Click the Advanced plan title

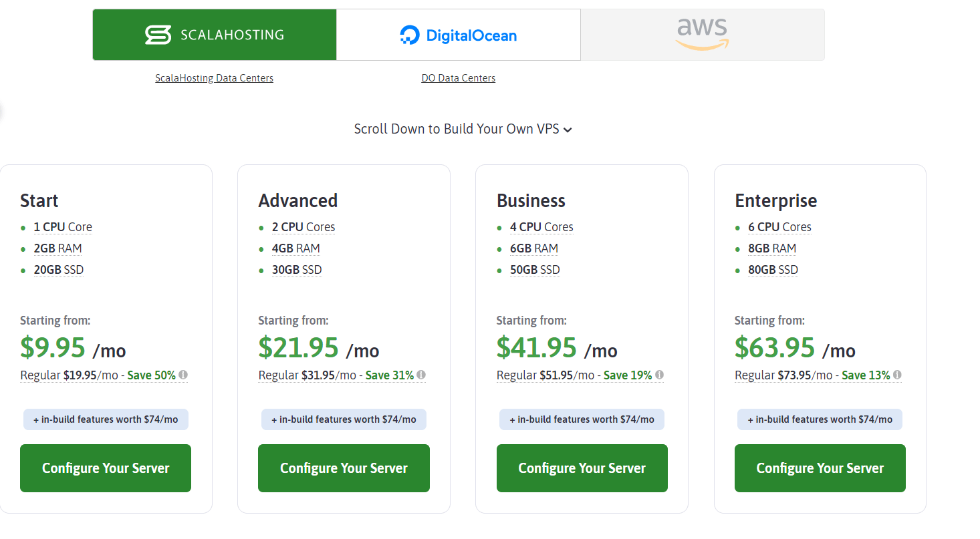click(298, 200)
